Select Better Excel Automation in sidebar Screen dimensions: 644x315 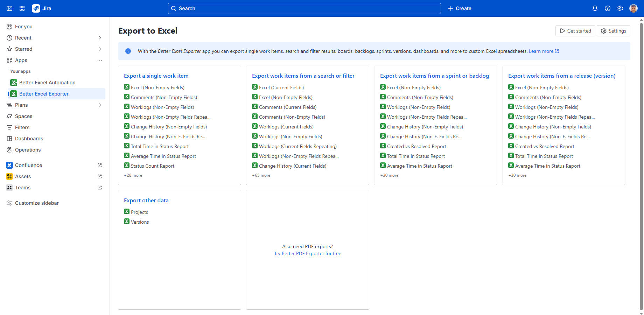[x=47, y=83]
